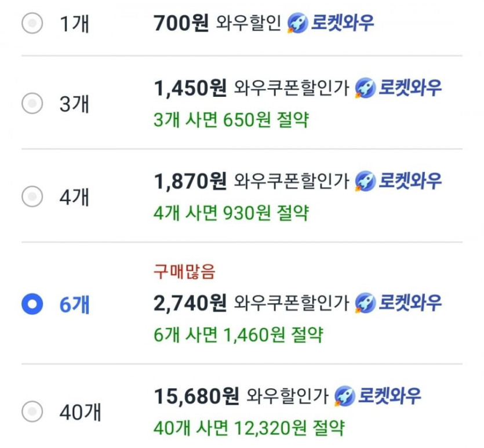The height and width of the screenshot is (448, 484).
Task: Click the rocket icon in the 15,680원 row
Action: point(345,396)
